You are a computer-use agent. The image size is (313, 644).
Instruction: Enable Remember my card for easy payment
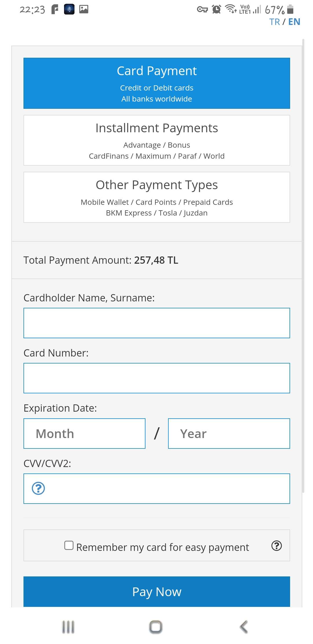(x=69, y=545)
